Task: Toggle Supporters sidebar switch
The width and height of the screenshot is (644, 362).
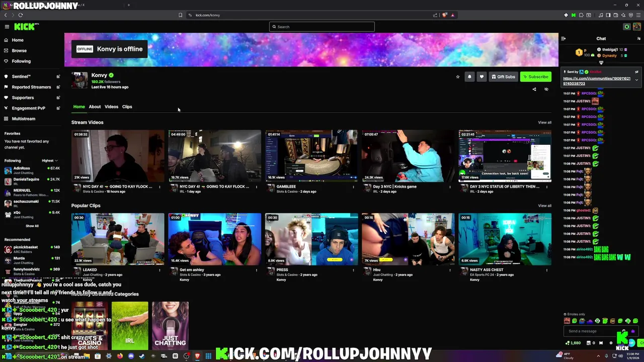Action: (x=58, y=98)
